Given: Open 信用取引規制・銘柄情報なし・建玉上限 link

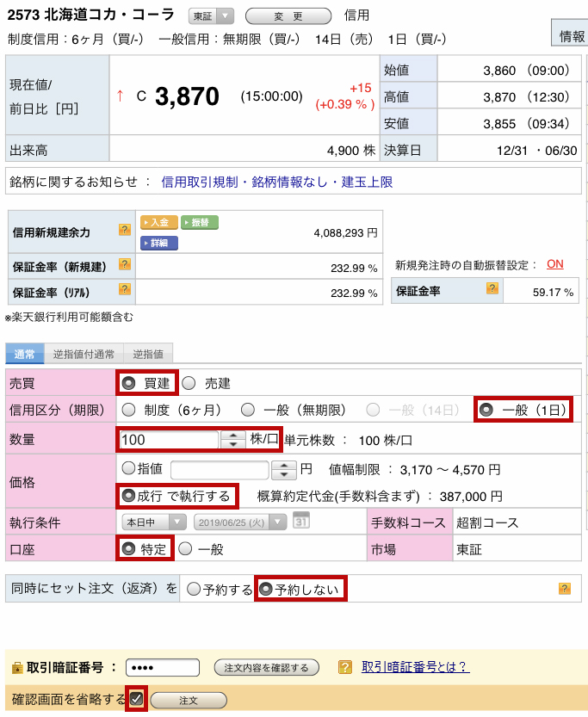Looking at the screenshot, I should (x=277, y=182).
